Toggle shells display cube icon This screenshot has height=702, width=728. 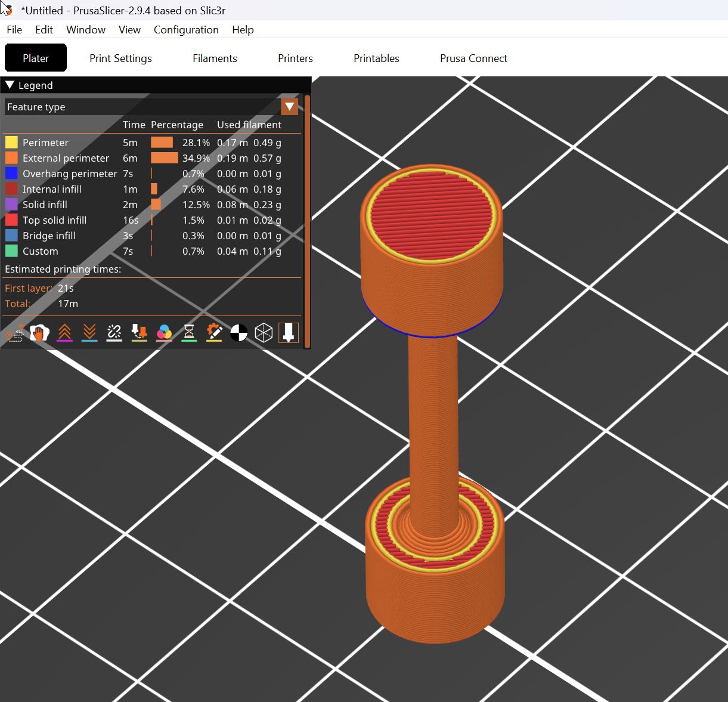(264, 333)
